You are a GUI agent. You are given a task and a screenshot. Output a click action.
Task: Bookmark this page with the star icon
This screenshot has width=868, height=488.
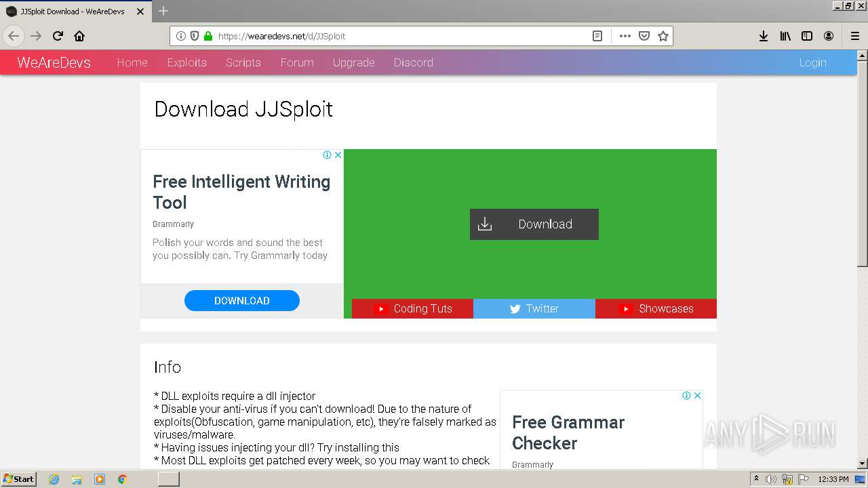point(663,36)
